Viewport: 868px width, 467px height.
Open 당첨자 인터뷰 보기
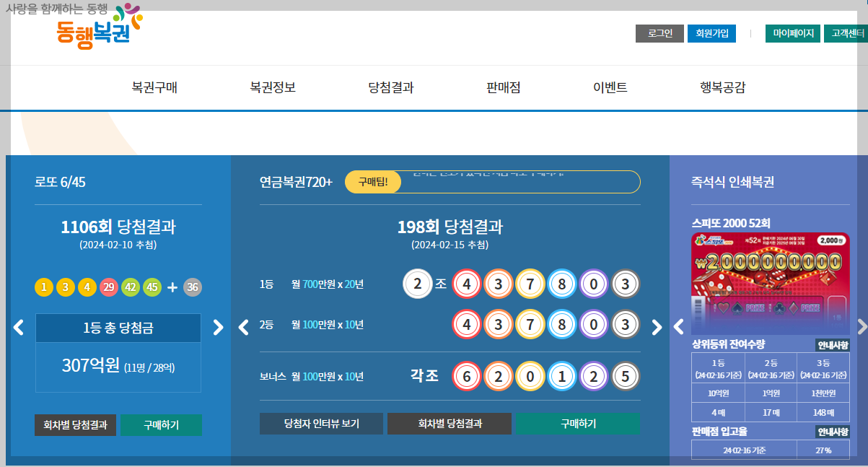pos(320,424)
